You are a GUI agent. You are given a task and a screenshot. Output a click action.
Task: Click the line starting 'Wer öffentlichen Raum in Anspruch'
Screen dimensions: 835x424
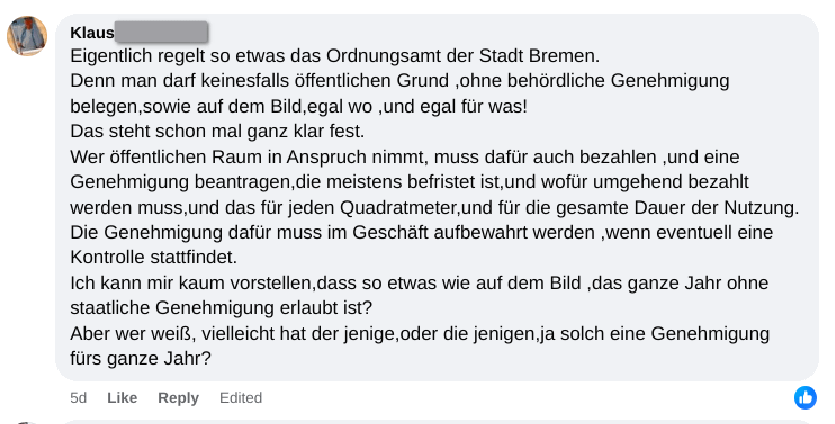405,157
